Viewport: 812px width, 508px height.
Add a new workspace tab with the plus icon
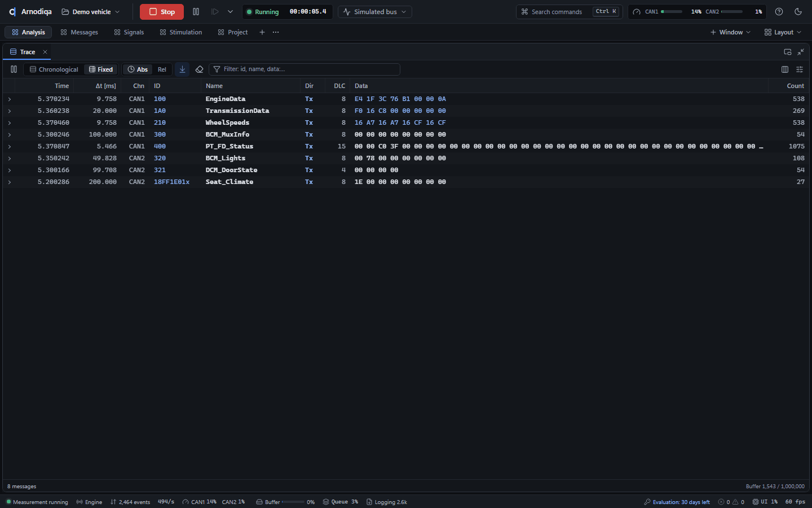coord(262,32)
